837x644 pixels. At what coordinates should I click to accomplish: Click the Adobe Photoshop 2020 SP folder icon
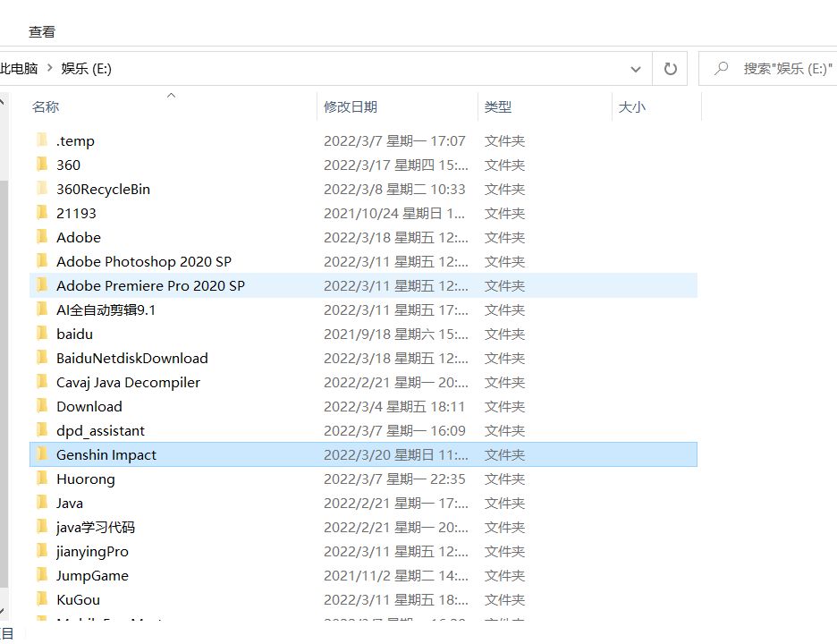[42, 260]
